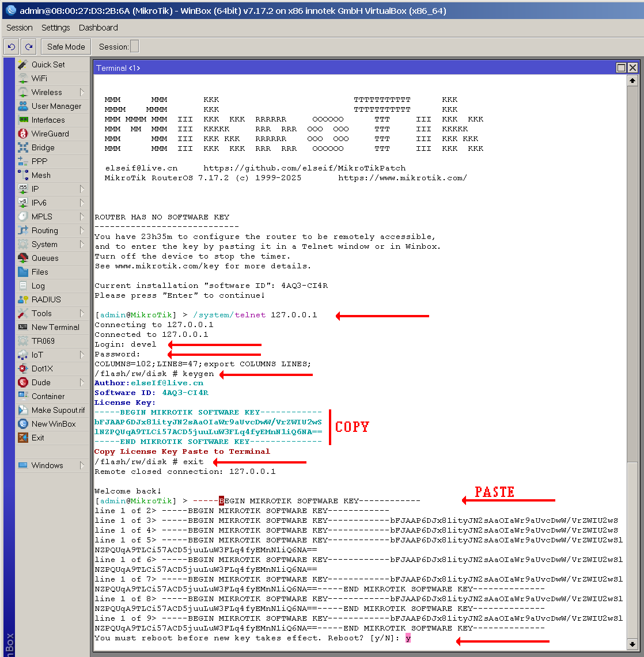Click the Dot1X sidebar icon
This screenshot has height=657, width=644.
pyautogui.click(x=23, y=369)
